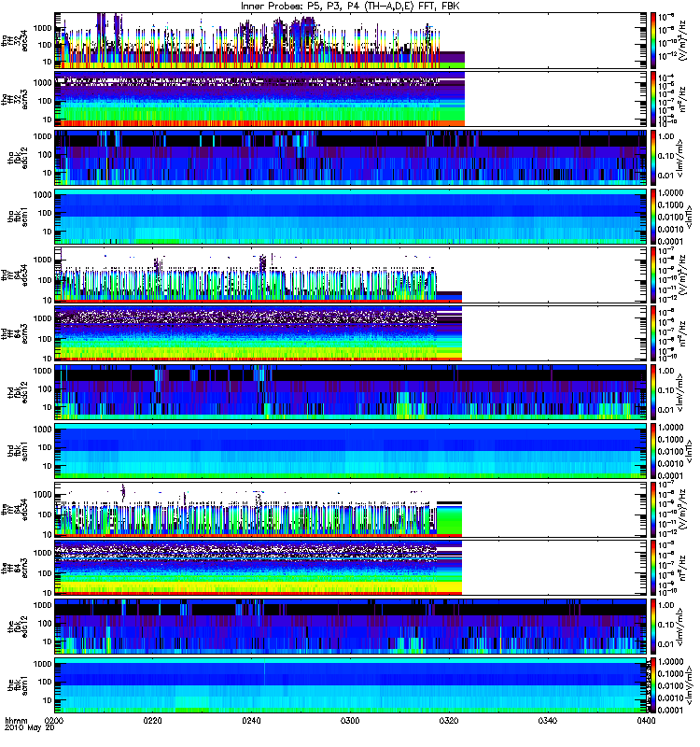Select the tha fbk edc12 panel label

coord(18,158)
